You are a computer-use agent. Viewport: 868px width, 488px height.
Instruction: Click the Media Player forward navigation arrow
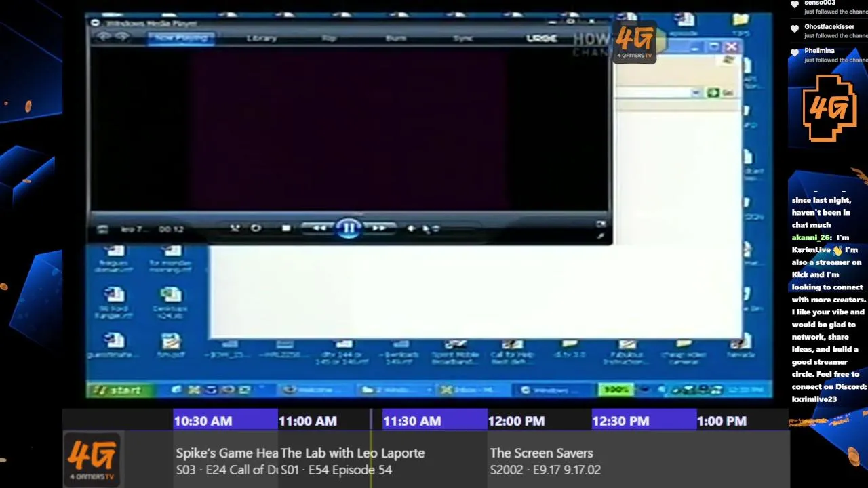122,37
